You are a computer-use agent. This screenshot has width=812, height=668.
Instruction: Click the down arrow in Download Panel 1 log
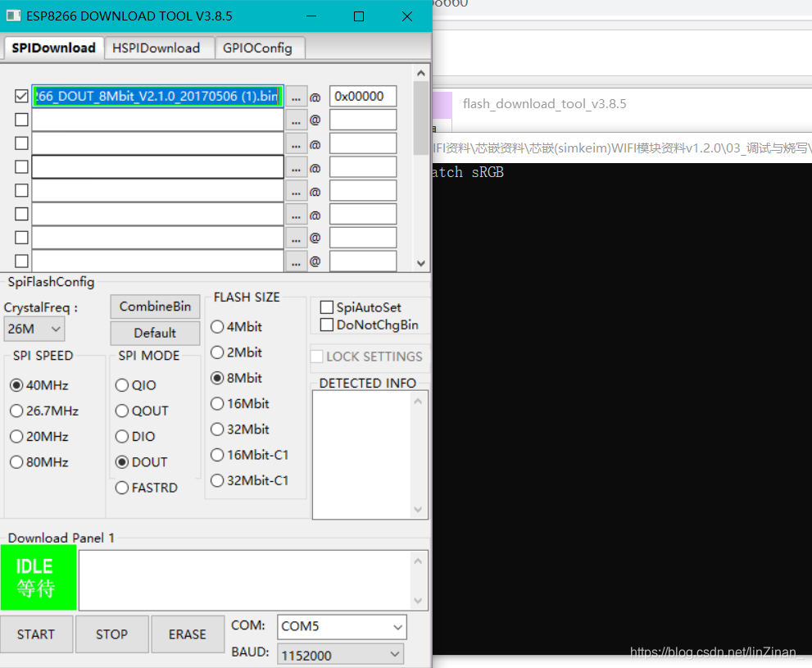pos(419,601)
